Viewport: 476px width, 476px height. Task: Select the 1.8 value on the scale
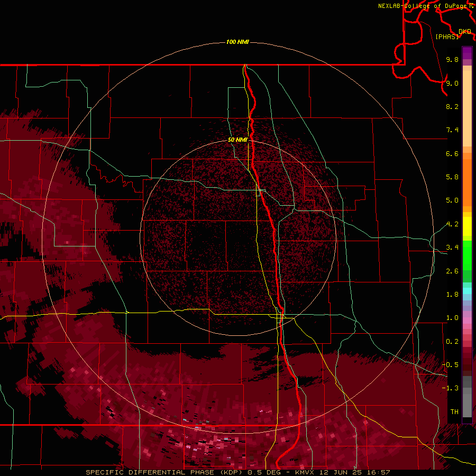coord(452,295)
